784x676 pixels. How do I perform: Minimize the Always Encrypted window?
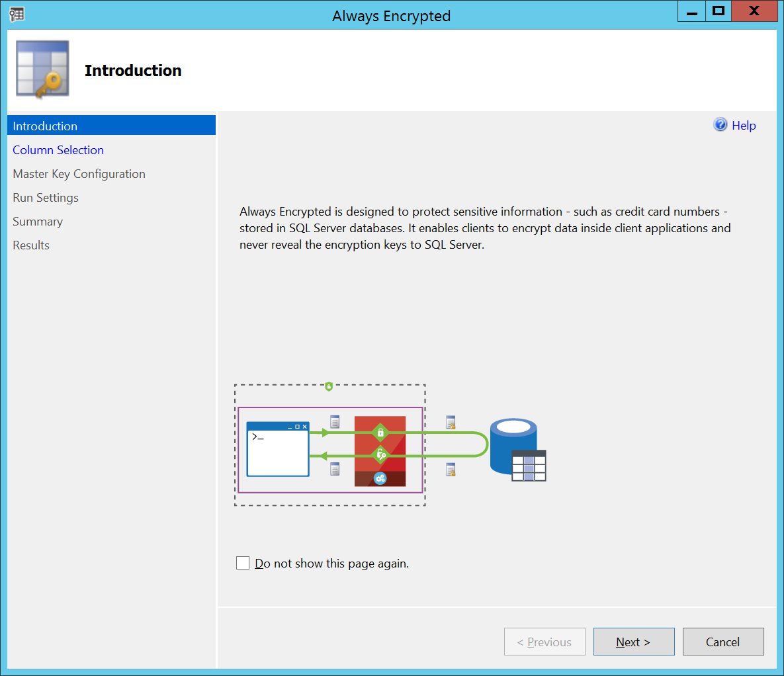point(691,11)
